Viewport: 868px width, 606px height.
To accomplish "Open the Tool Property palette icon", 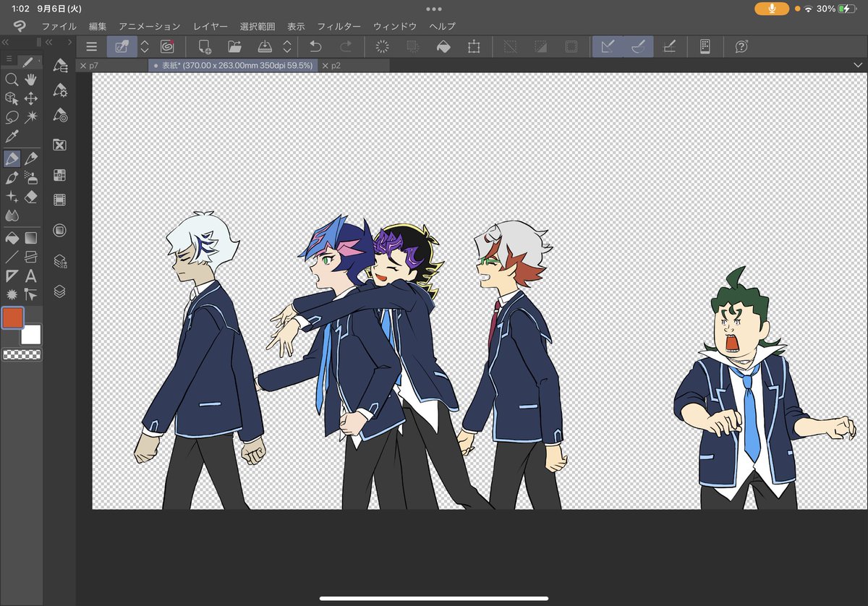I will (60, 90).
